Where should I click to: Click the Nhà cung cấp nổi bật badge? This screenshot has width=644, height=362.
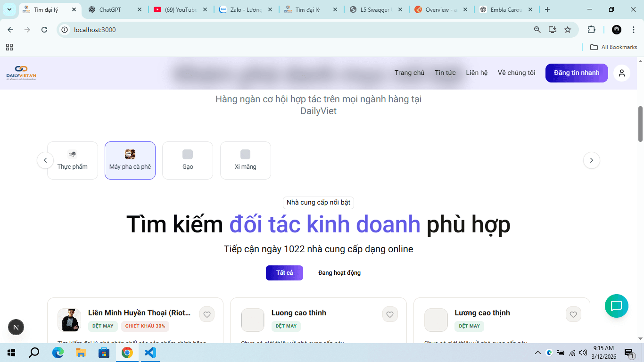click(318, 203)
